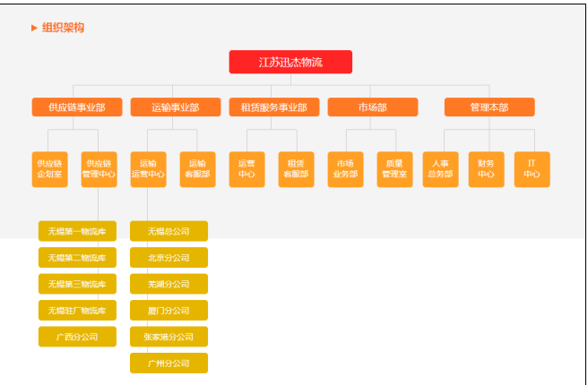588x385 pixels.
Task: Select the 广州分公司 box
Action: click(x=169, y=363)
